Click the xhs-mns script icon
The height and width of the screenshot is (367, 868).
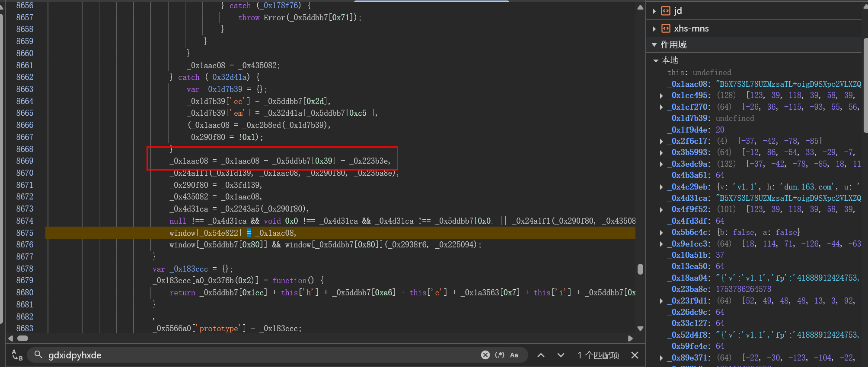coord(666,28)
